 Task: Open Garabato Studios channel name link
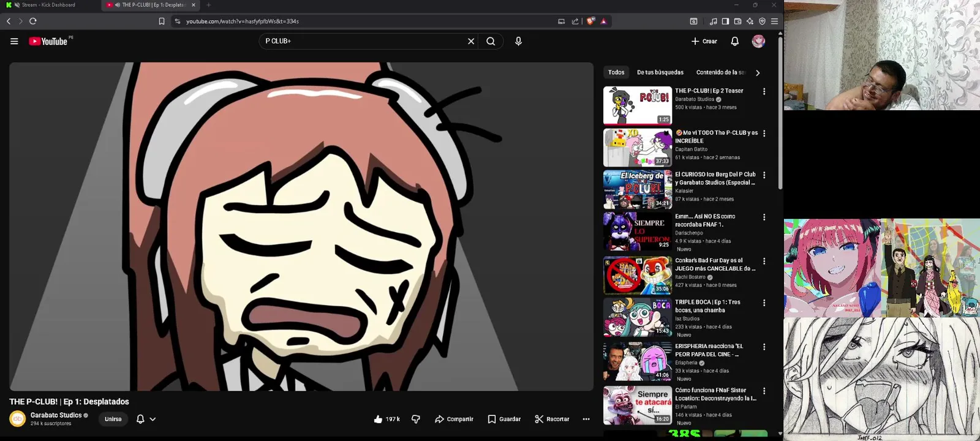[x=56, y=415]
